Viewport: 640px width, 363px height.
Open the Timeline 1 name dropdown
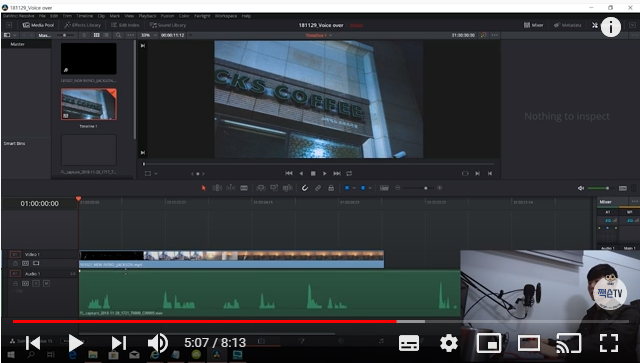click(x=319, y=36)
